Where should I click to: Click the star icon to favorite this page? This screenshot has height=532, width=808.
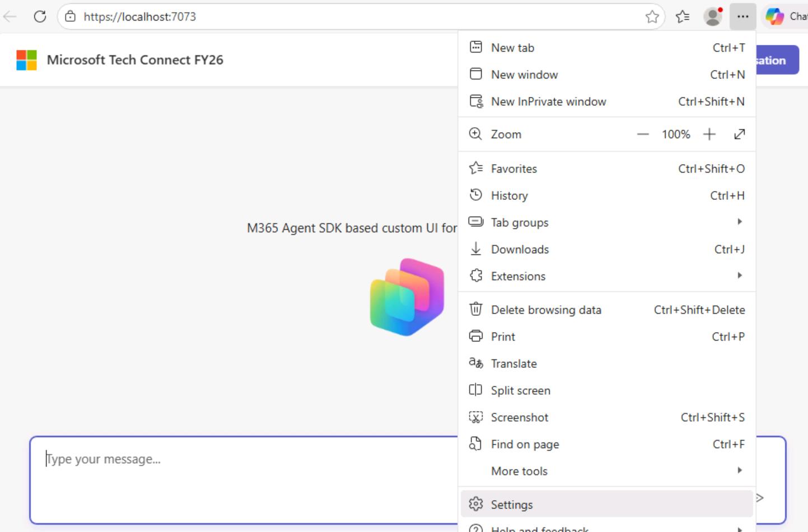[x=652, y=17]
